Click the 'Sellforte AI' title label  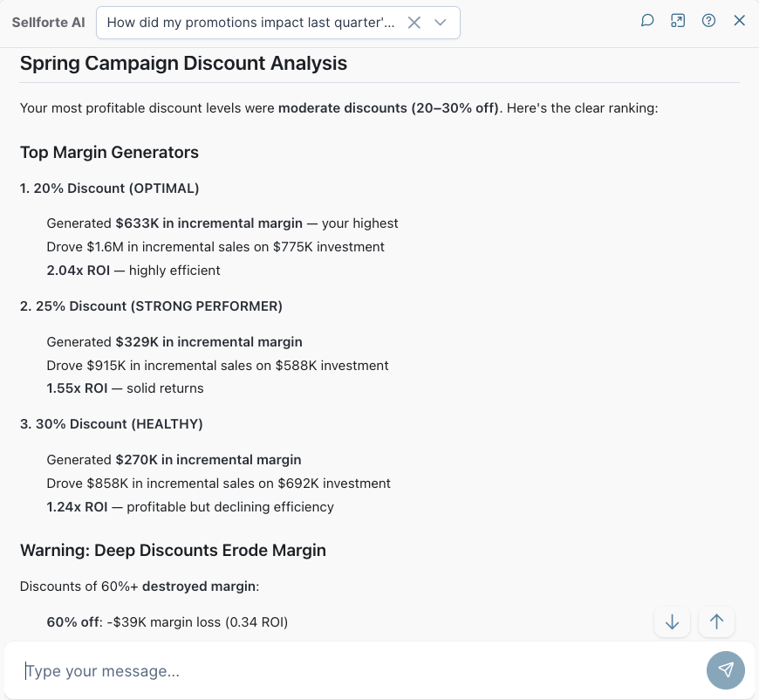[x=48, y=23]
